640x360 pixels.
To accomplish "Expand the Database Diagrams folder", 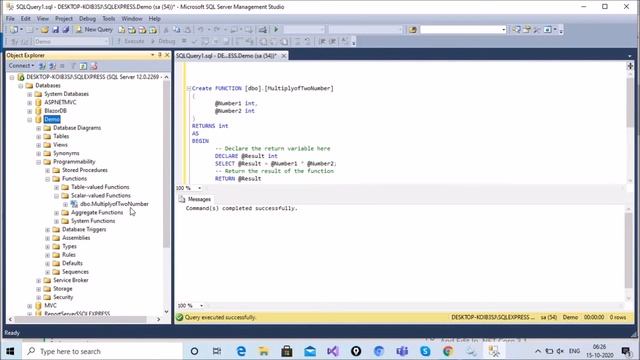I will click(x=39, y=128).
